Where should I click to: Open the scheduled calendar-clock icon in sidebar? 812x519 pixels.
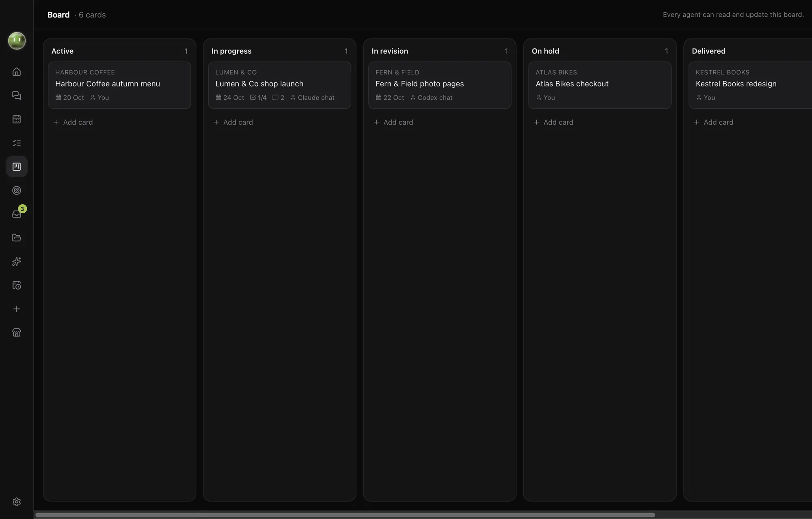coord(17,285)
